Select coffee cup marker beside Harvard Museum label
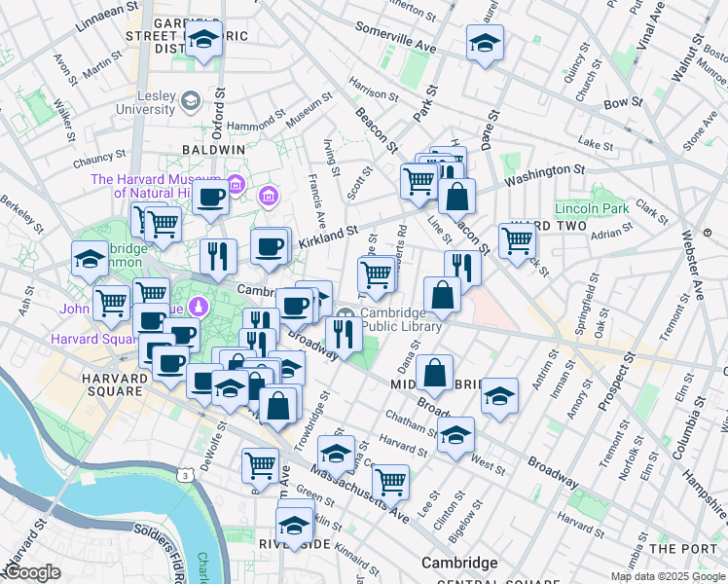 coord(210,199)
